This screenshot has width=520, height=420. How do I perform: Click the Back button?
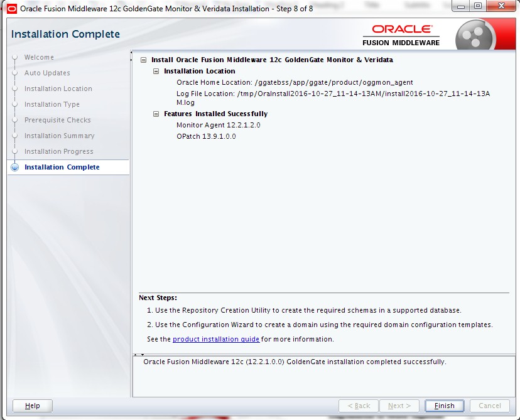pos(359,406)
